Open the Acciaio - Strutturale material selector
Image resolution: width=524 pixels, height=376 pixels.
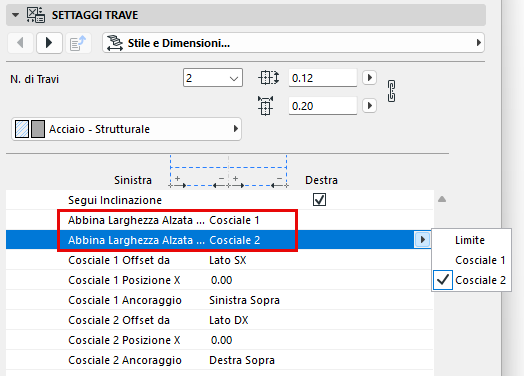click(126, 129)
